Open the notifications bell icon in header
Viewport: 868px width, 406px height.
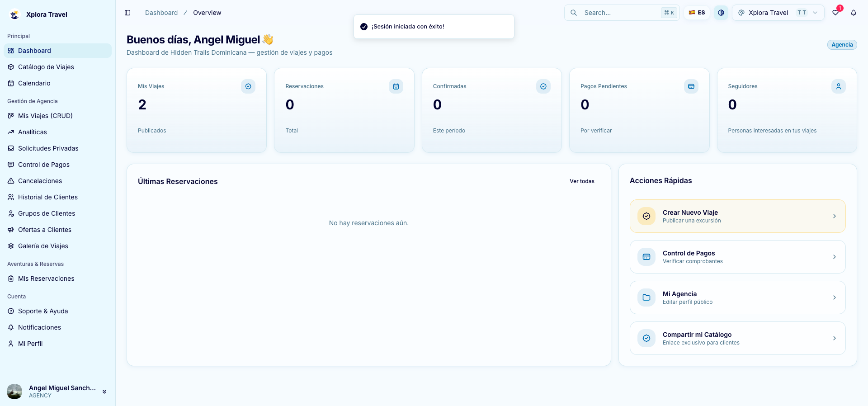click(854, 13)
